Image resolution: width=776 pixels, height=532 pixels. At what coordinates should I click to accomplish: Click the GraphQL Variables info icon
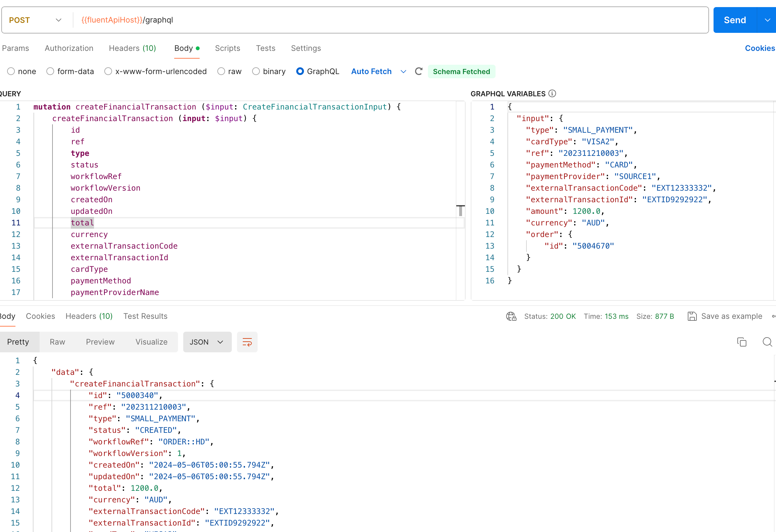[x=552, y=93]
